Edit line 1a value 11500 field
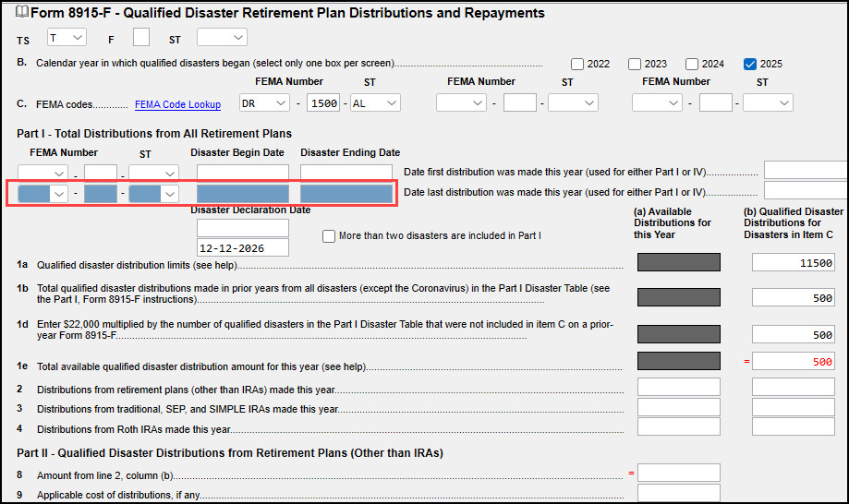 tap(794, 263)
